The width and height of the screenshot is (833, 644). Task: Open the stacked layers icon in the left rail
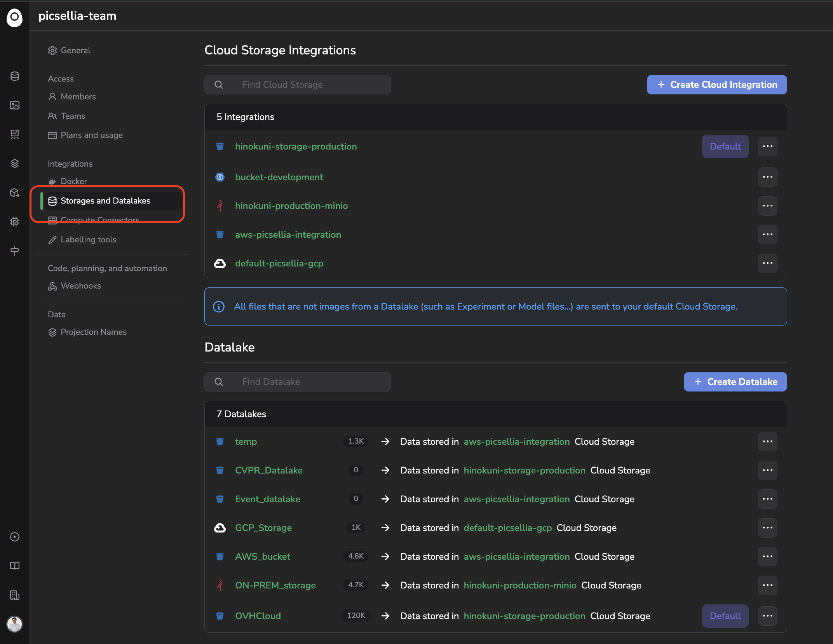click(x=15, y=164)
